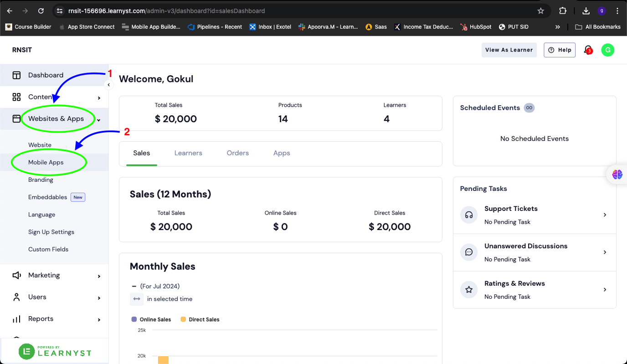Expand the Marketing submenu arrow
The image size is (627, 364).
tap(99, 276)
